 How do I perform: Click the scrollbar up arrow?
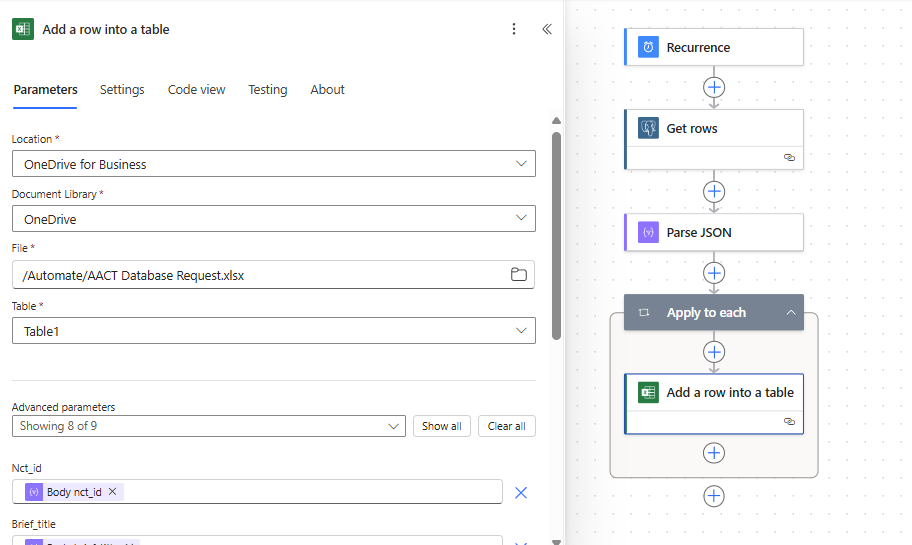557,120
